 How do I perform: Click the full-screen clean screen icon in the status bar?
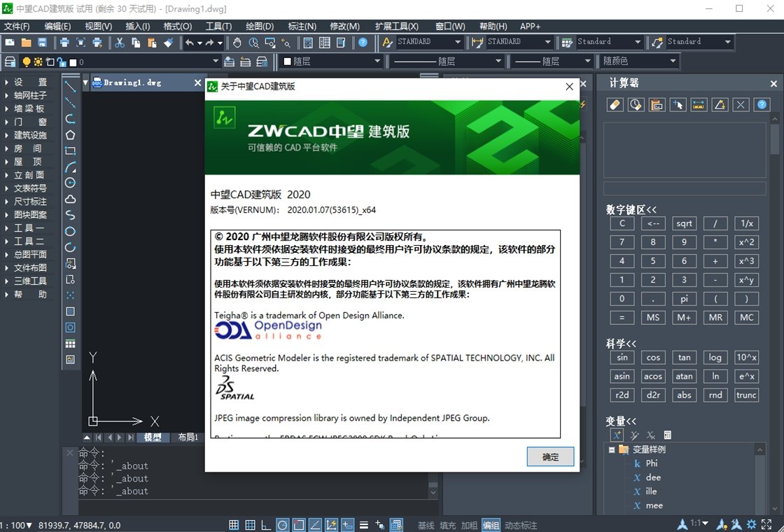tap(766, 524)
